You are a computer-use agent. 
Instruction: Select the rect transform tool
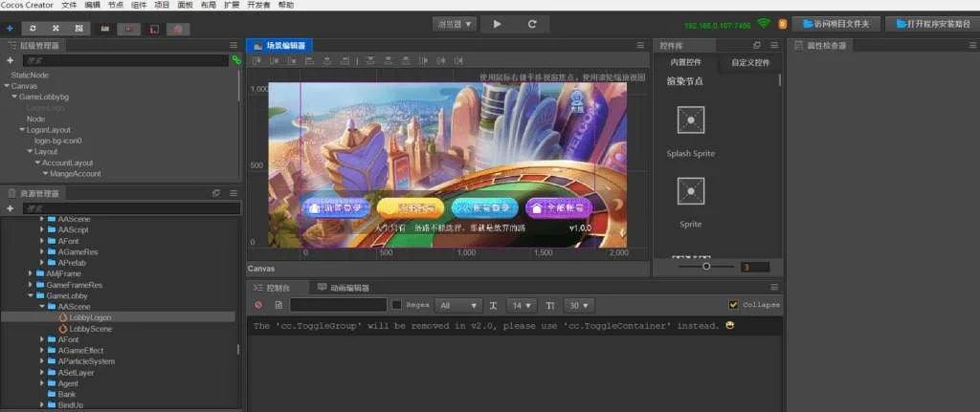point(78,28)
